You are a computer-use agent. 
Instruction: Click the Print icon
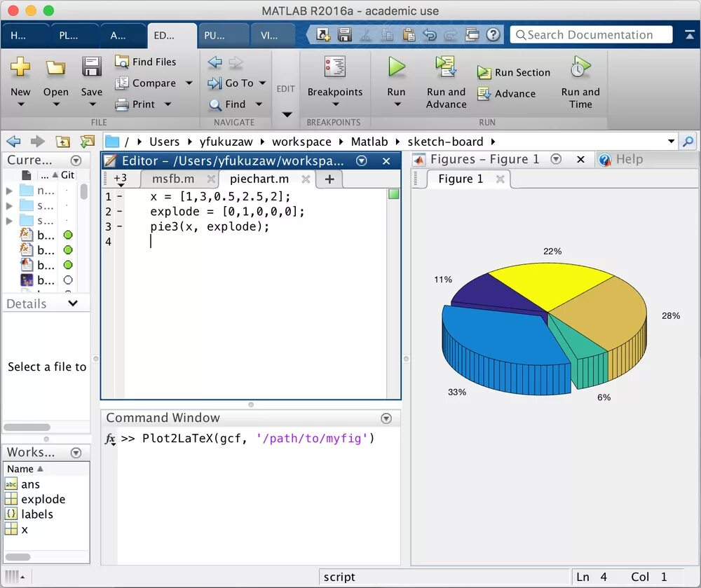[x=121, y=104]
